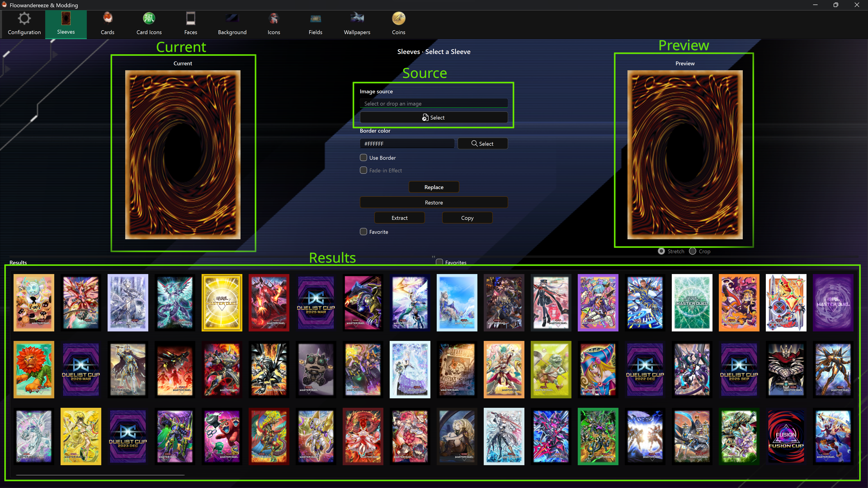
Task: Select the first sleeve in results
Action: click(x=34, y=303)
